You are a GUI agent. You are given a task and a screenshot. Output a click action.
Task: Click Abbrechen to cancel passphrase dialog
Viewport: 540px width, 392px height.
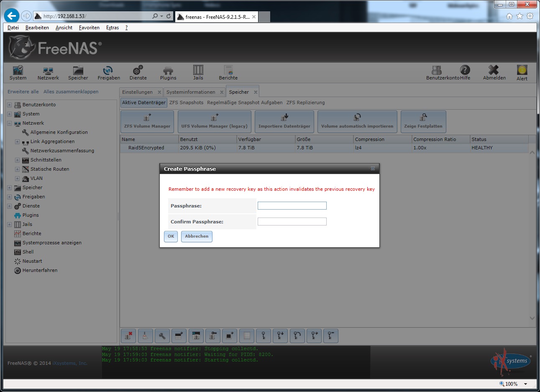click(197, 236)
